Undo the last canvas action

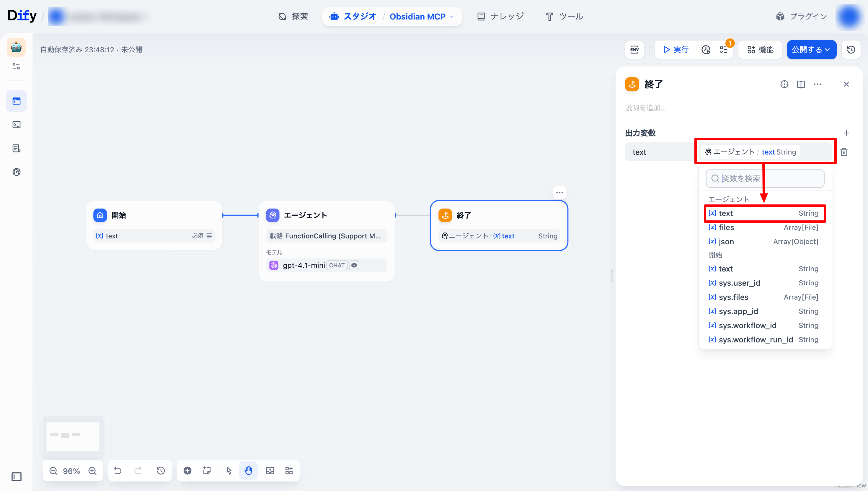(x=118, y=470)
